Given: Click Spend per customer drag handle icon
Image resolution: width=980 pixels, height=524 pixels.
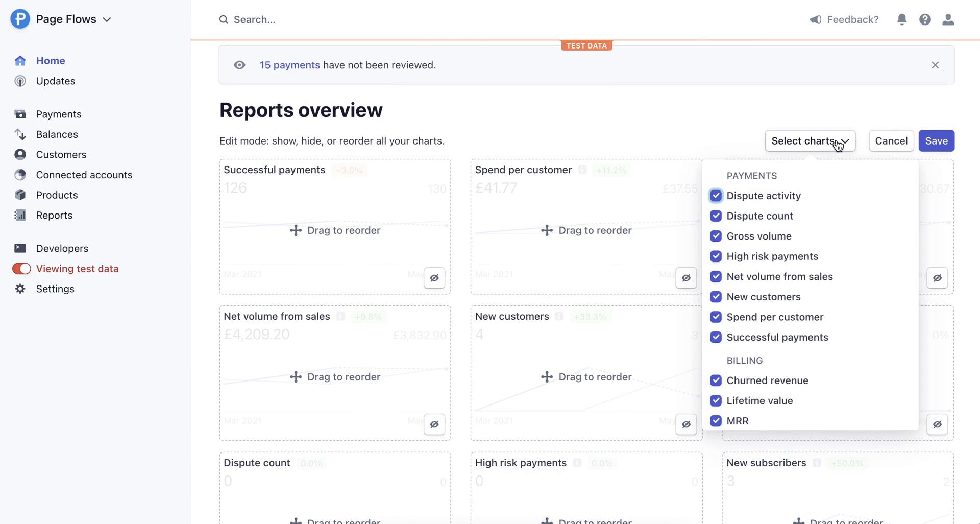Looking at the screenshot, I should (547, 231).
